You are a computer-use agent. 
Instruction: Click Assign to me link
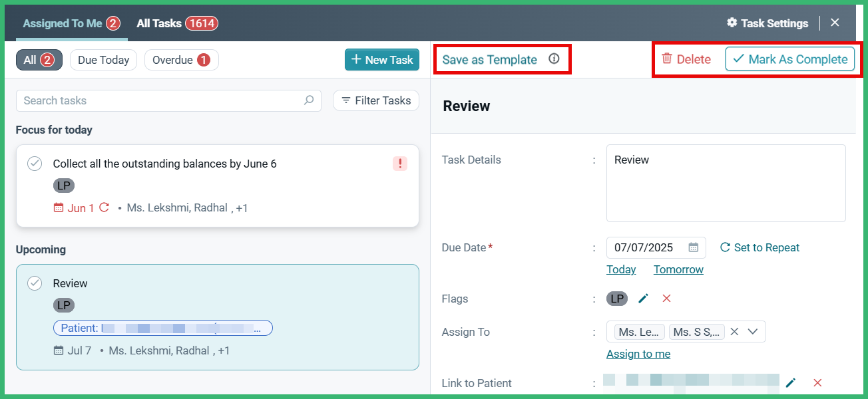(638, 354)
